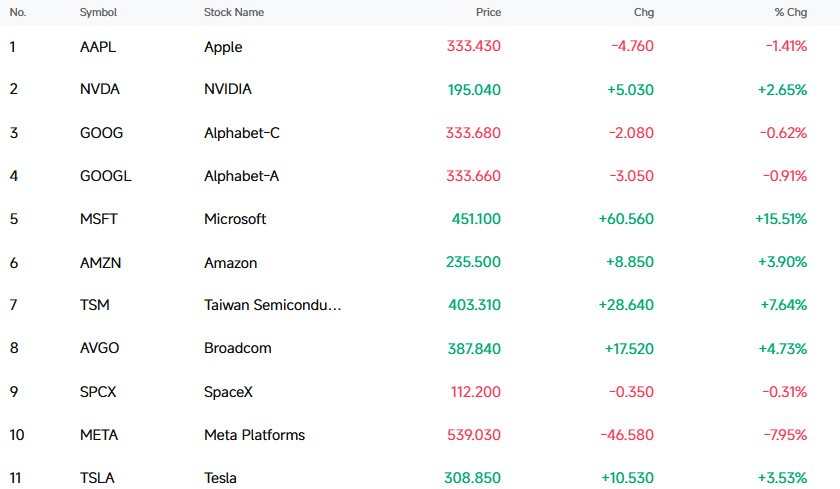This screenshot has width=840, height=489.
Task: Open the GOOGL symbol entry
Action: (106, 176)
